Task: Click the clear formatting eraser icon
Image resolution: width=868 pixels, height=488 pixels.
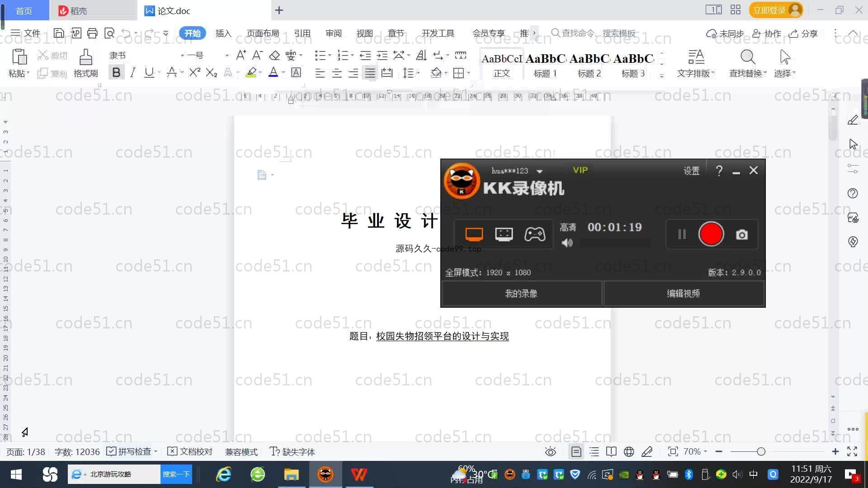Action: [x=274, y=55]
